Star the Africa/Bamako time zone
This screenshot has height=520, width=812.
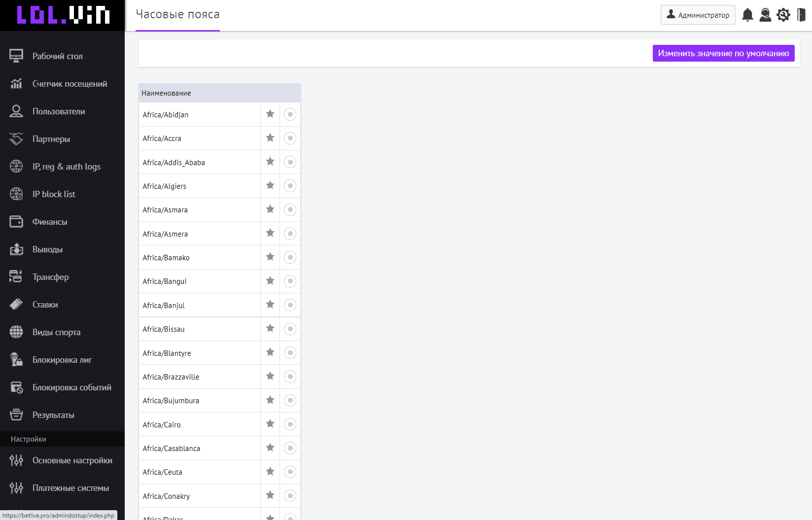point(270,257)
